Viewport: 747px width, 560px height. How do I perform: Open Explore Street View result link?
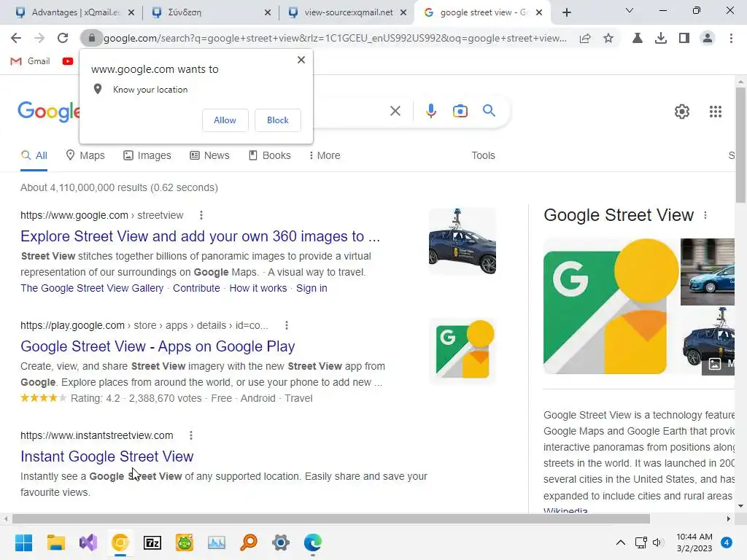tap(200, 236)
